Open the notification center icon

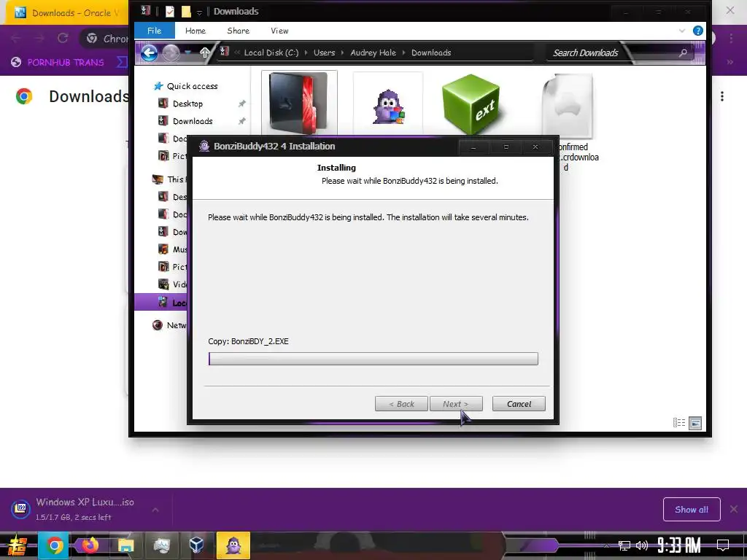pyautogui.click(x=723, y=545)
